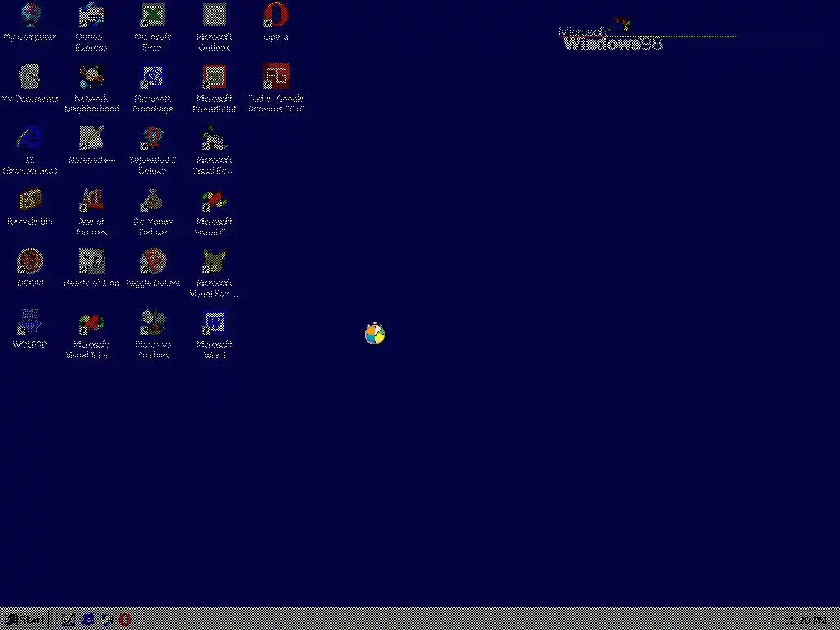Image resolution: width=840 pixels, height=630 pixels.
Task: Click the 12:20 PM taskbar clock
Action: (806, 620)
